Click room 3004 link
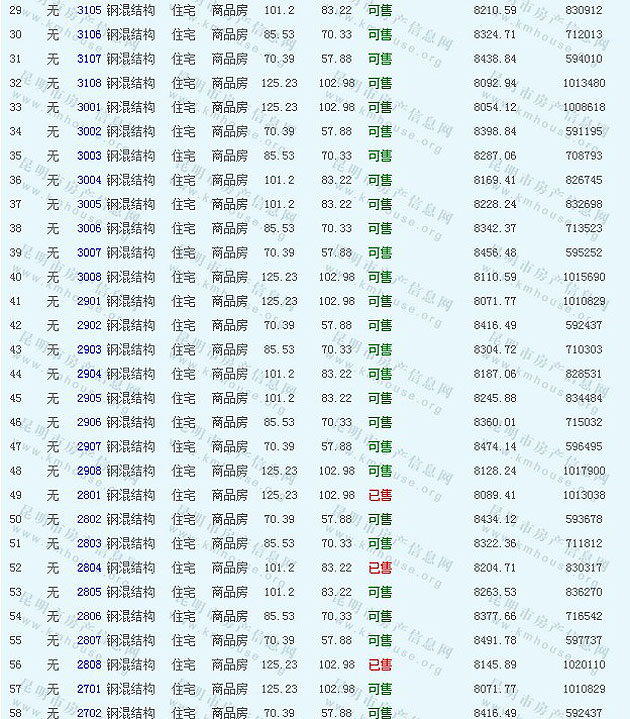This screenshot has height=719, width=630. (x=89, y=180)
